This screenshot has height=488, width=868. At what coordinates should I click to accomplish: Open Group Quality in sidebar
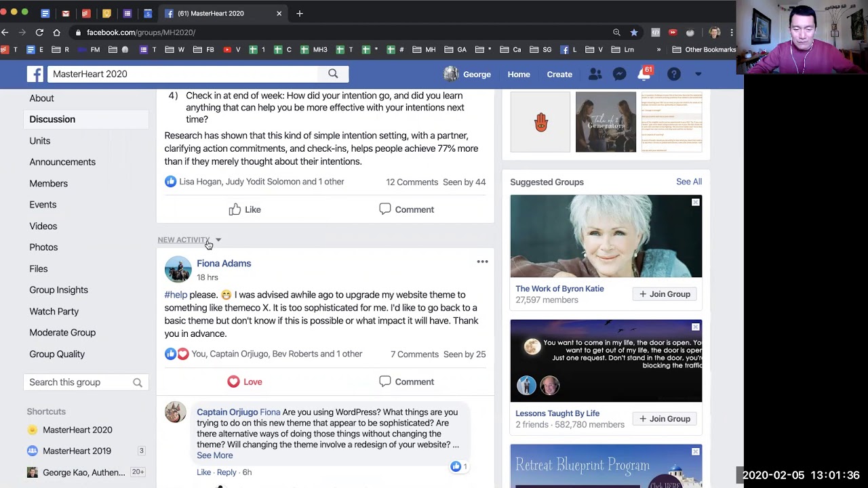(57, 354)
